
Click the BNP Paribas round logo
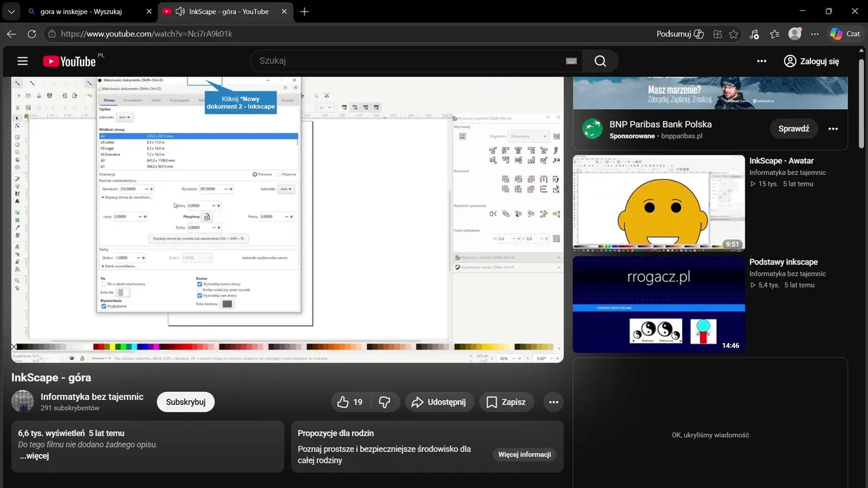click(x=593, y=129)
